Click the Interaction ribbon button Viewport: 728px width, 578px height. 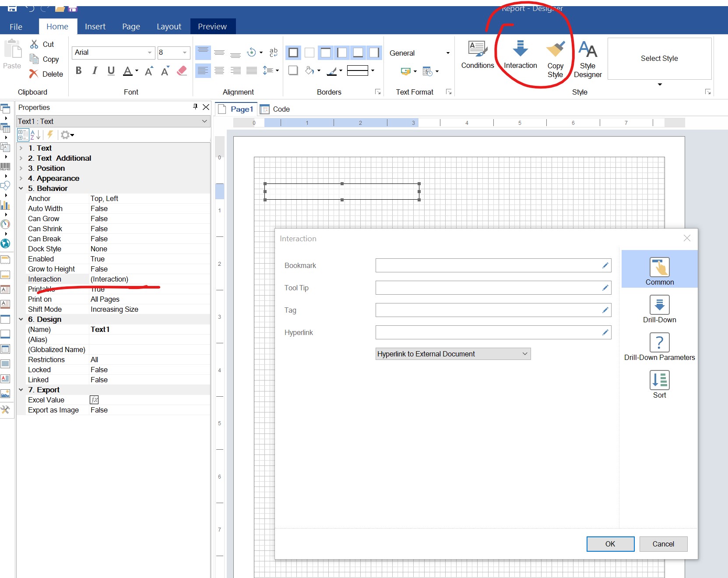[520, 55]
